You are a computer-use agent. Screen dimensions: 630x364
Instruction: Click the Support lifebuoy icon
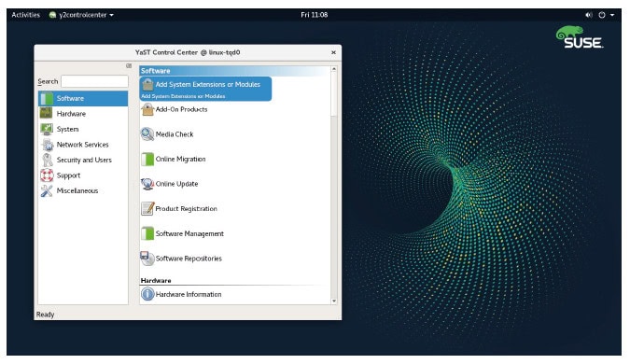pos(47,175)
